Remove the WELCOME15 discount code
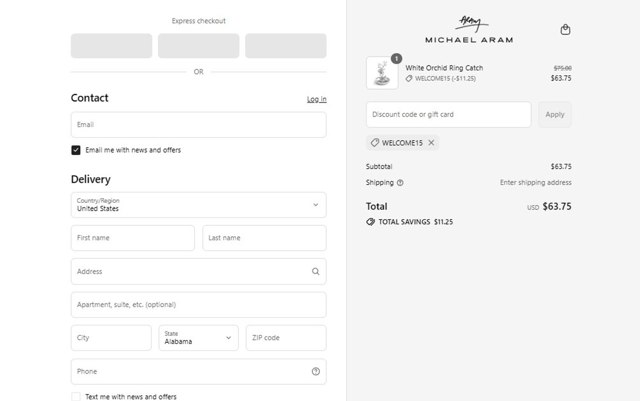 (x=431, y=143)
